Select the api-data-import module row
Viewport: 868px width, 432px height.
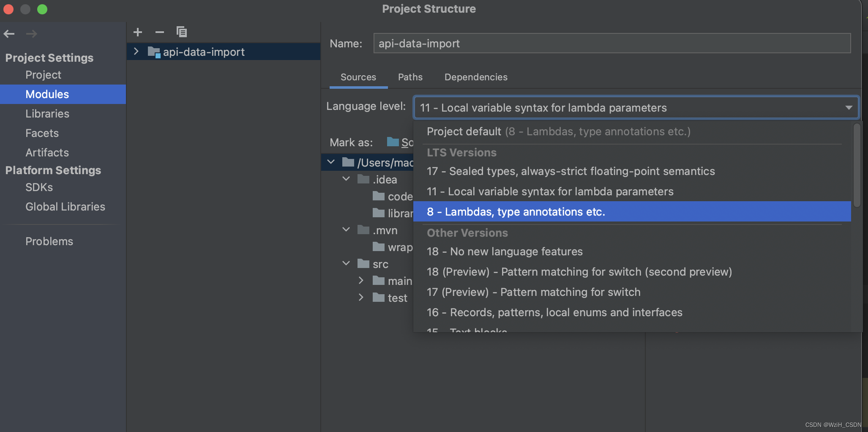(x=224, y=52)
